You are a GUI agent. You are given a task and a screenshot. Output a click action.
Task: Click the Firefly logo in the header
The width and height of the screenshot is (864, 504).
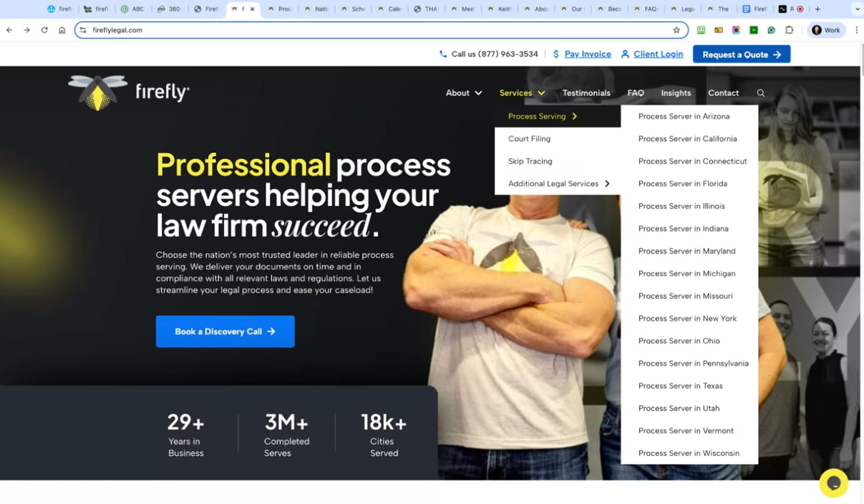coord(129,92)
